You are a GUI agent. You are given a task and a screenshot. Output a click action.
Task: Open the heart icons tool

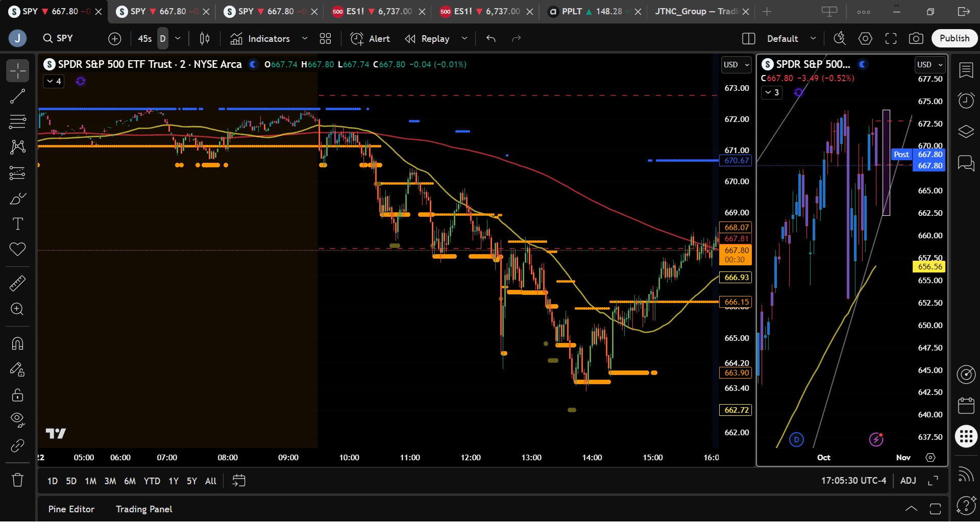pos(17,250)
